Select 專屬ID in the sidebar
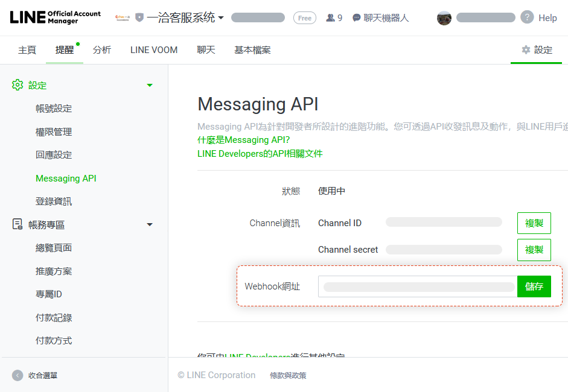 click(48, 294)
